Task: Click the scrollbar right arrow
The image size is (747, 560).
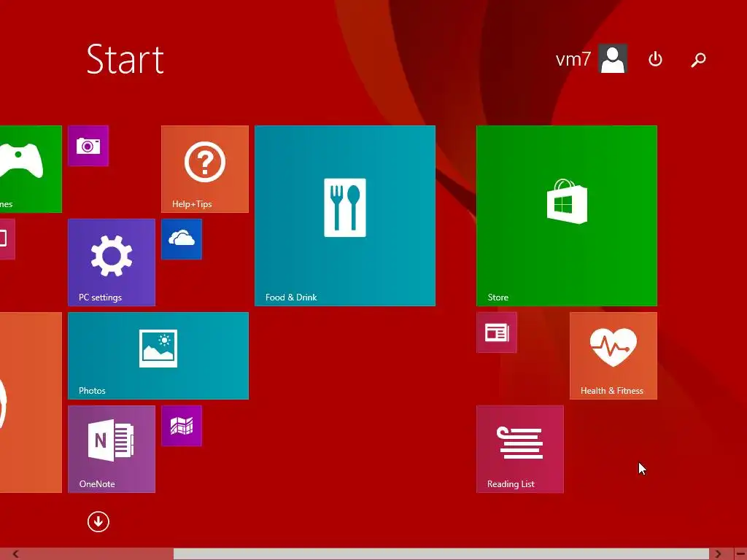Action: 718,554
